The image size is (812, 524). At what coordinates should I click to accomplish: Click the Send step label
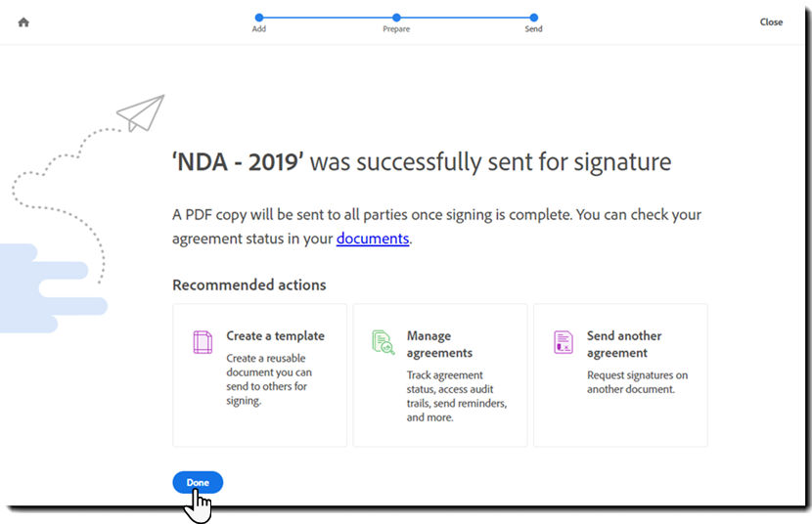pyautogui.click(x=533, y=29)
